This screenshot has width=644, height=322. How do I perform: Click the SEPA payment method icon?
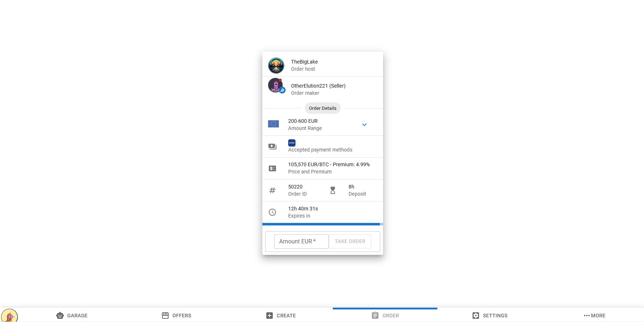(292, 143)
